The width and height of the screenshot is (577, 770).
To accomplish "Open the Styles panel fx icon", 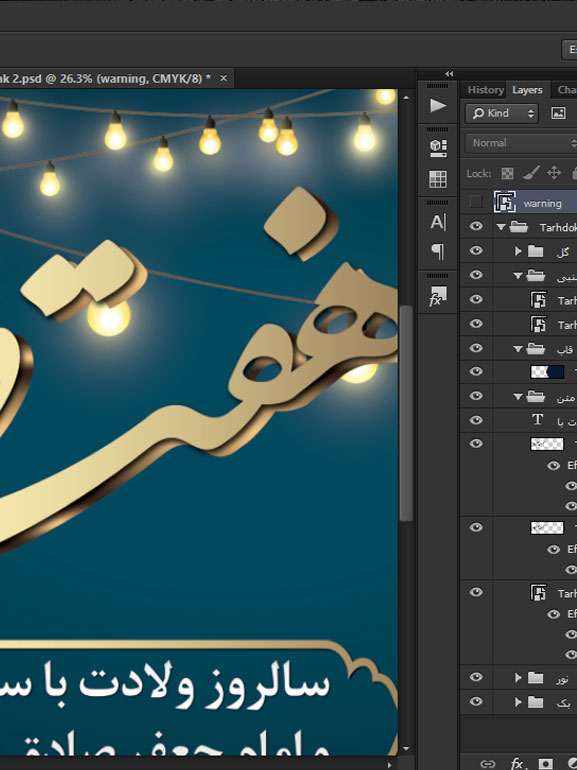I will (x=437, y=297).
